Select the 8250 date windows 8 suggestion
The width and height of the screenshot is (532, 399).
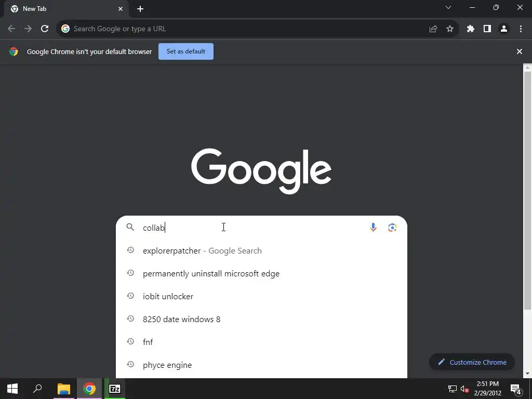coord(261,320)
